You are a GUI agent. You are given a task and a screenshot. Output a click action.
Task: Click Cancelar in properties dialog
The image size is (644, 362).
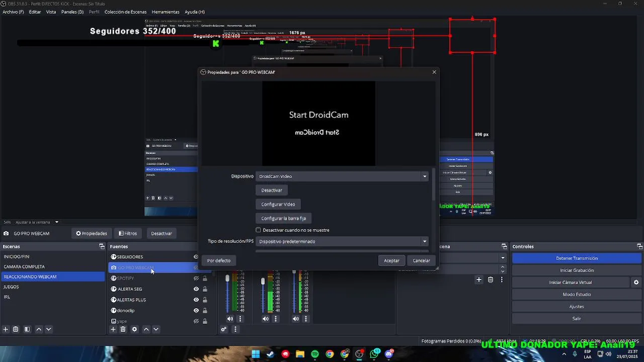pos(422,260)
